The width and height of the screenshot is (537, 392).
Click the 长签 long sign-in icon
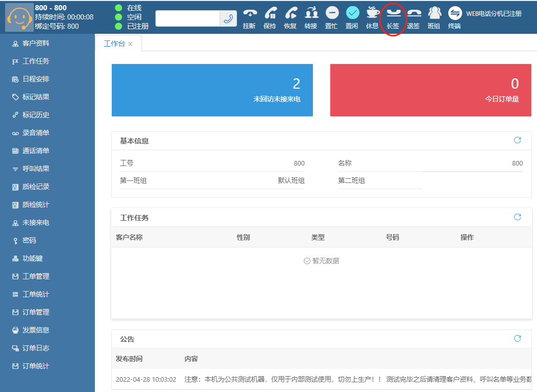(x=393, y=13)
